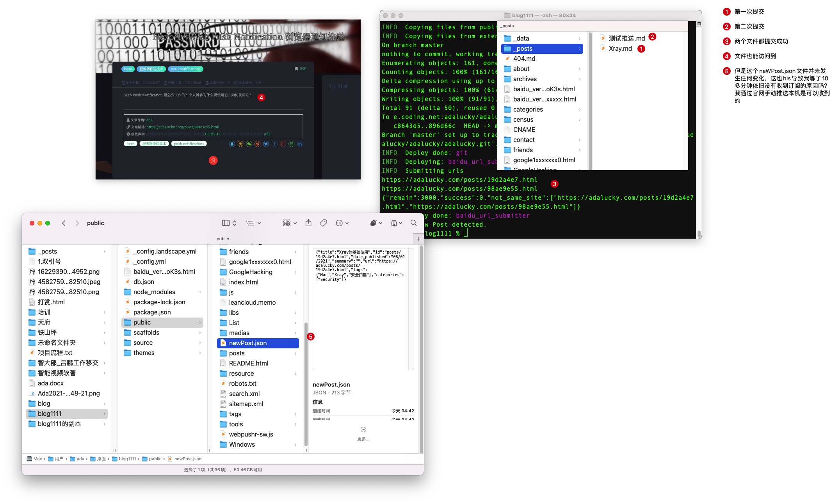Go back with Finder back arrow
The image size is (840, 504).
(x=64, y=223)
